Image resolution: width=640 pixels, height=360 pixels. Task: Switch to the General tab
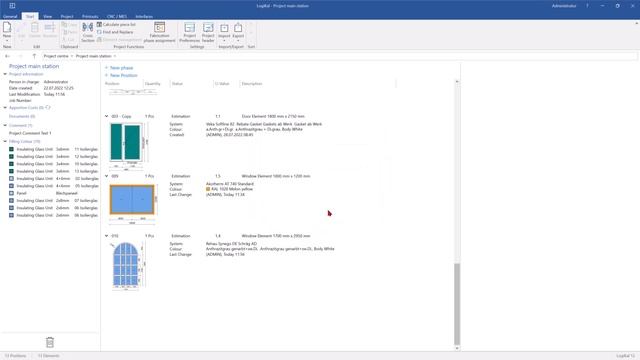click(10, 16)
